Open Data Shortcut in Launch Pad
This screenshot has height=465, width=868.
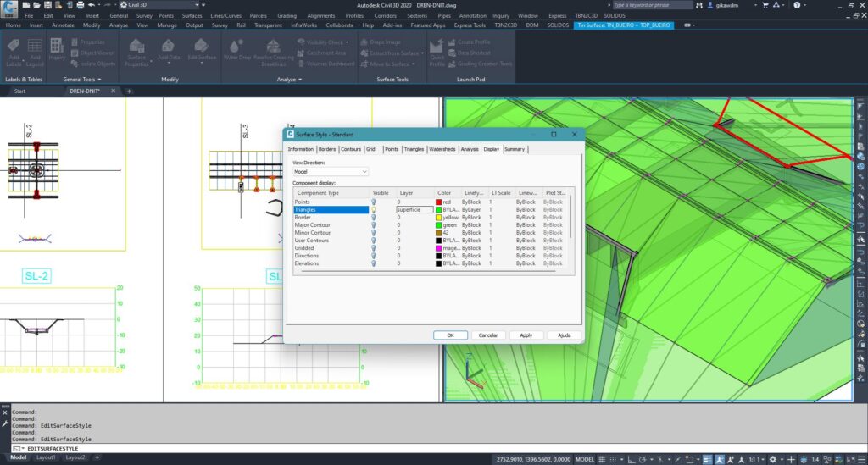coord(470,53)
